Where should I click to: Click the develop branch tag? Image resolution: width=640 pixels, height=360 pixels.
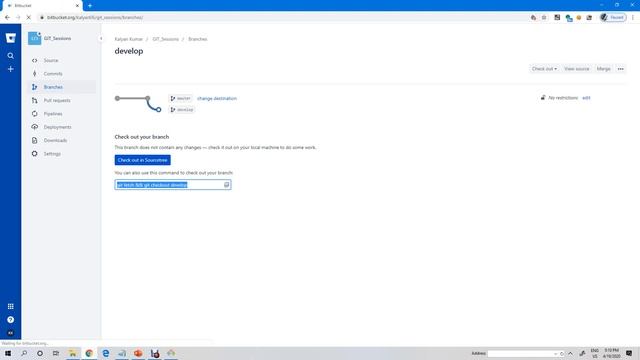pos(182,110)
